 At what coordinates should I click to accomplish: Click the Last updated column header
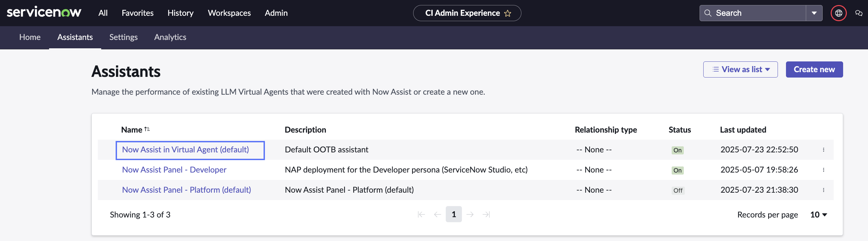pos(743,130)
